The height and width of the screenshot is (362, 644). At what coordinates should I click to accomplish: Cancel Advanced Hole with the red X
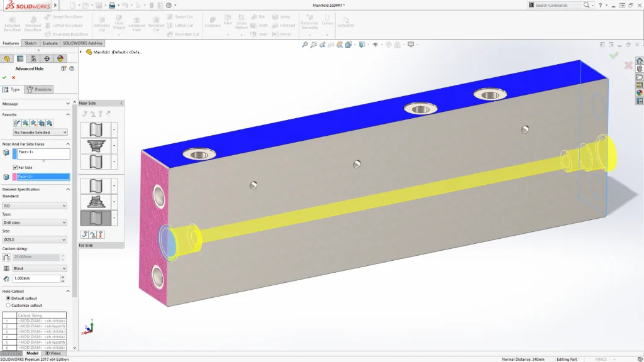click(13, 77)
